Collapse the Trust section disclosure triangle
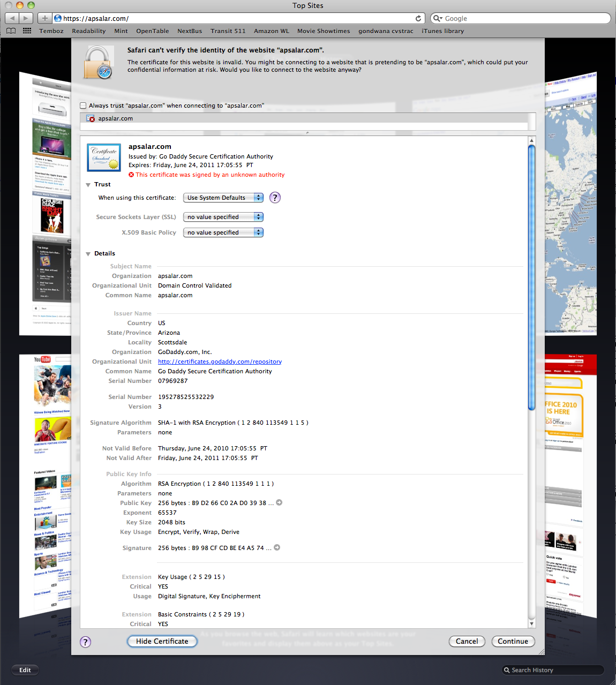This screenshot has height=685, width=616. click(88, 185)
